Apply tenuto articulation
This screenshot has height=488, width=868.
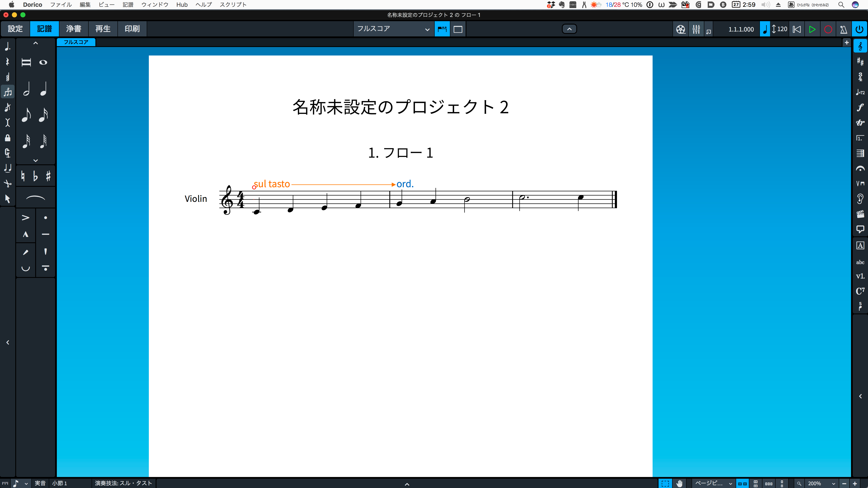click(x=46, y=234)
